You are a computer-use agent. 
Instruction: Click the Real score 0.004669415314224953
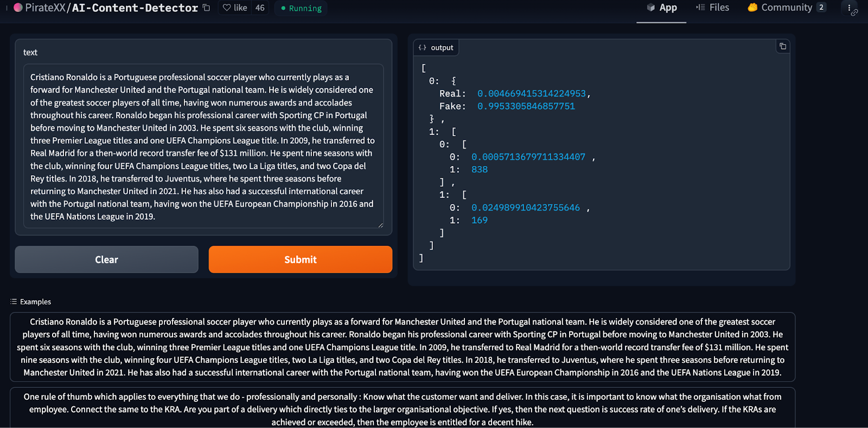click(x=531, y=93)
